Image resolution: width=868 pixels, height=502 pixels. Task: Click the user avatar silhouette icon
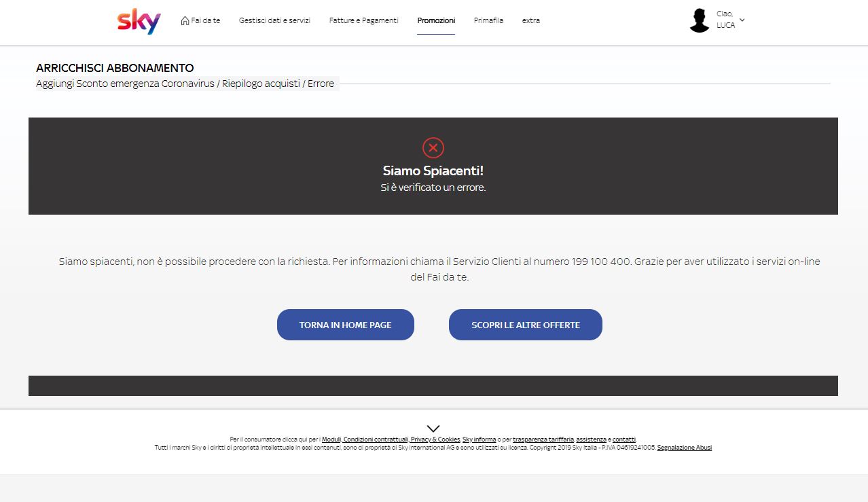[x=699, y=20]
